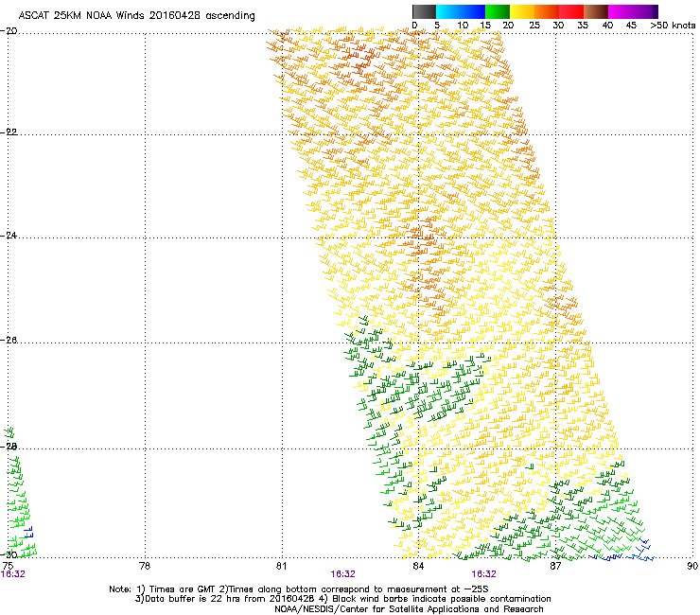Select the orange 25-30 knots legend segment
Viewport: 700px width, 615px height.
pyautogui.click(x=547, y=11)
